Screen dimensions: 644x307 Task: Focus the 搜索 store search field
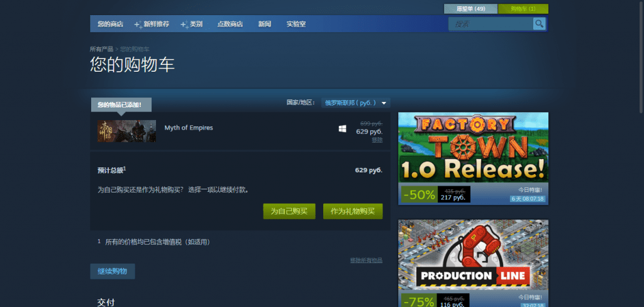pyautogui.click(x=491, y=24)
